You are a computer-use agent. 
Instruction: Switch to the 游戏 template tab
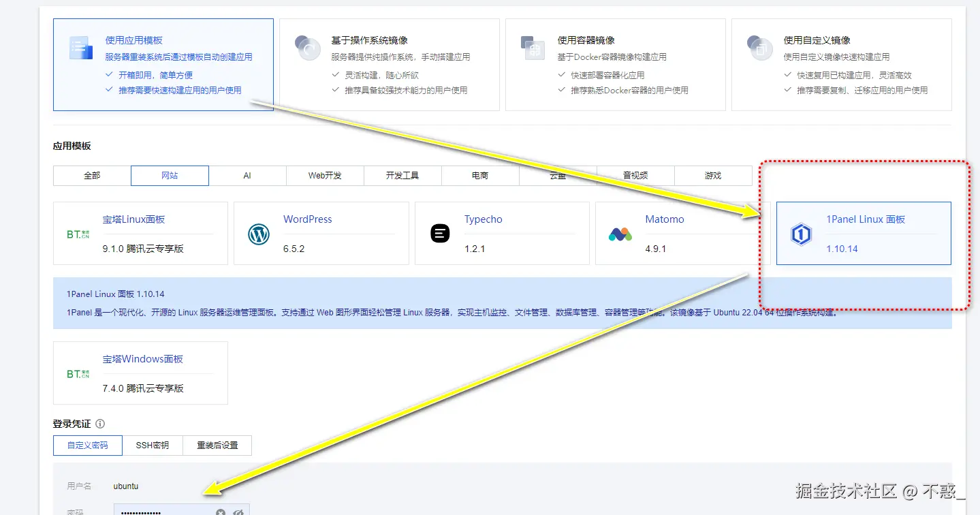[713, 176]
